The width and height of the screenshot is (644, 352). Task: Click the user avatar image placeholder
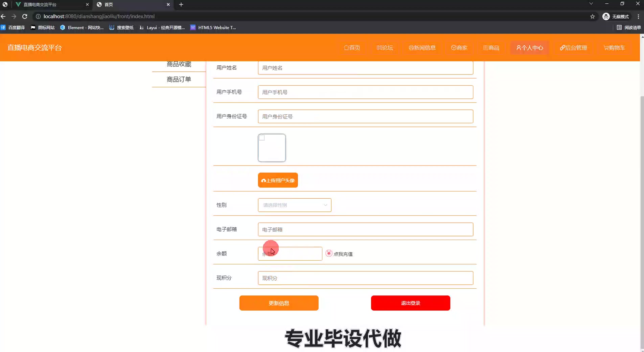[272, 148]
